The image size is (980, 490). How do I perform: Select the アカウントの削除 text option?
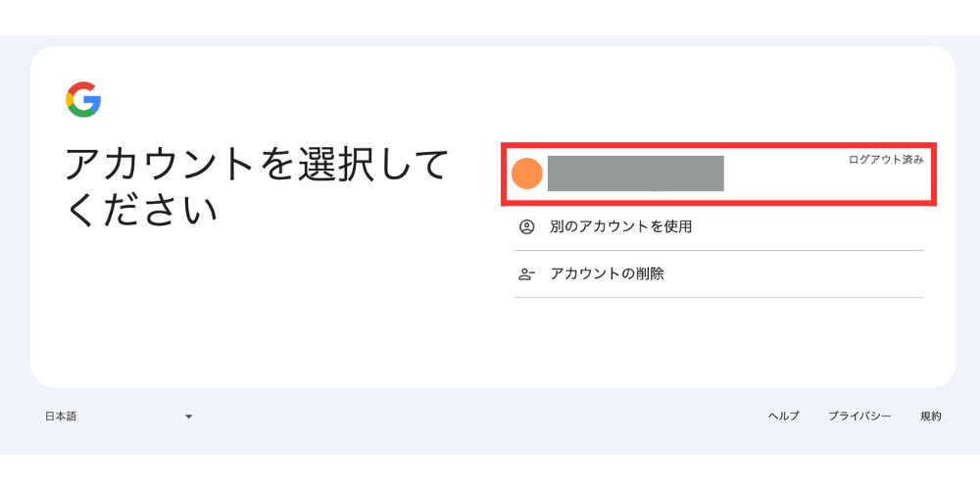(x=607, y=274)
